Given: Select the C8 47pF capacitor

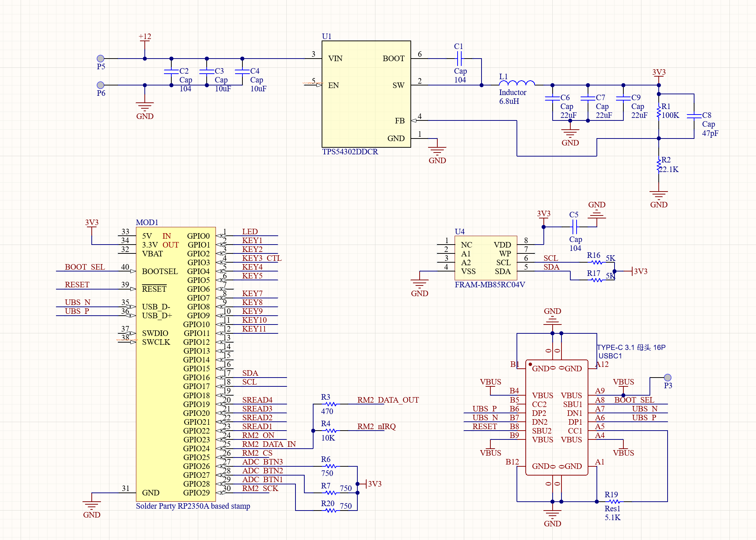Looking at the screenshot, I should coord(694,116).
